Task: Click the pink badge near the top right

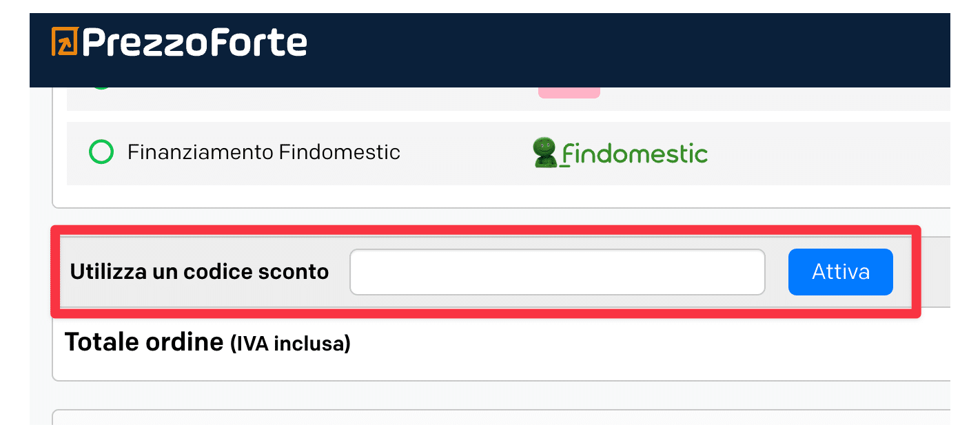Action: coord(569,92)
